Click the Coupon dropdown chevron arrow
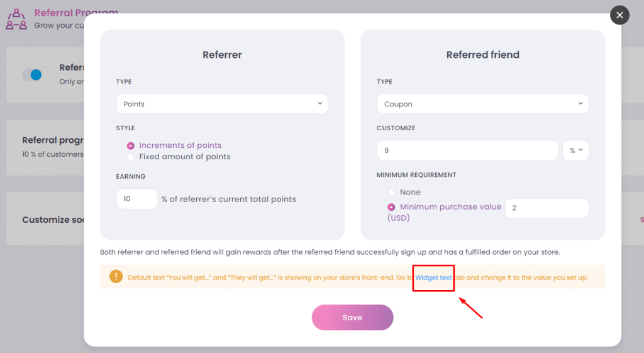 [580, 104]
